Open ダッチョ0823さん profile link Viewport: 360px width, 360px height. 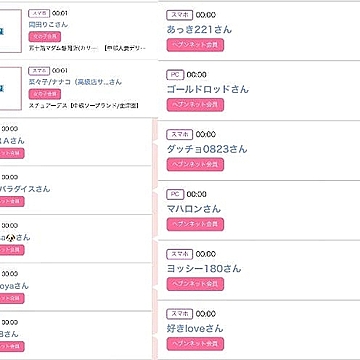click(207, 149)
